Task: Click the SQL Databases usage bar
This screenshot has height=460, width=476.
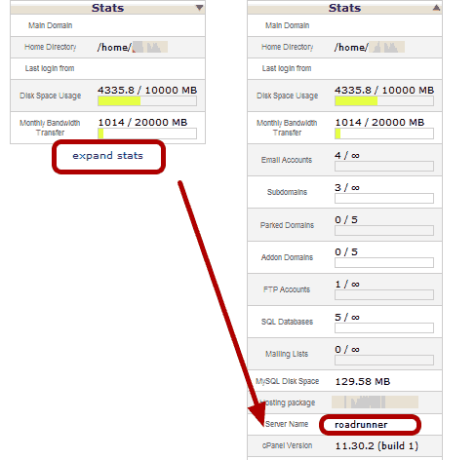Action: click(384, 328)
